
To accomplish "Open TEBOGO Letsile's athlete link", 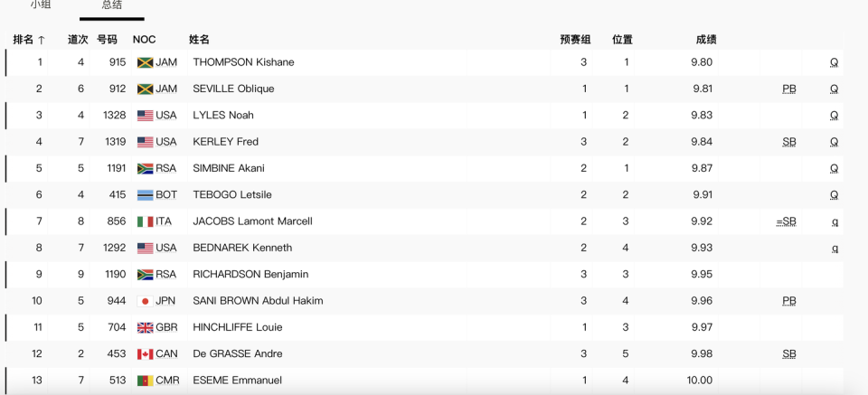I will [x=231, y=195].
